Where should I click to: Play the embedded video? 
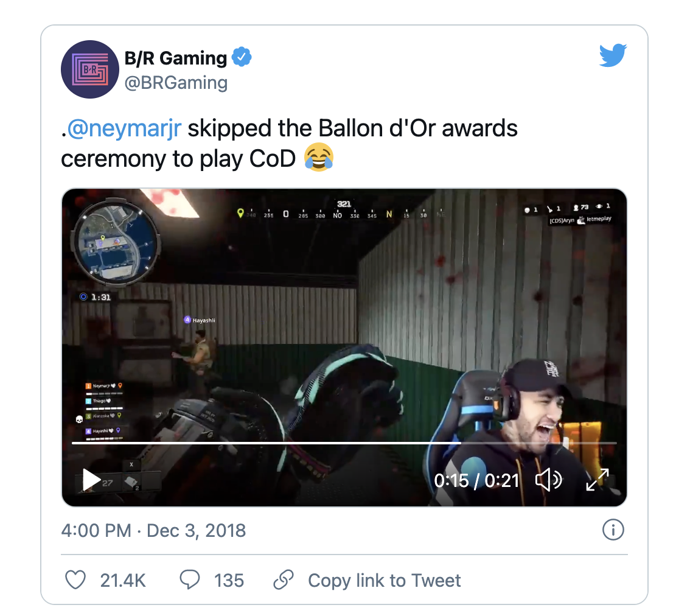point(91,480)
